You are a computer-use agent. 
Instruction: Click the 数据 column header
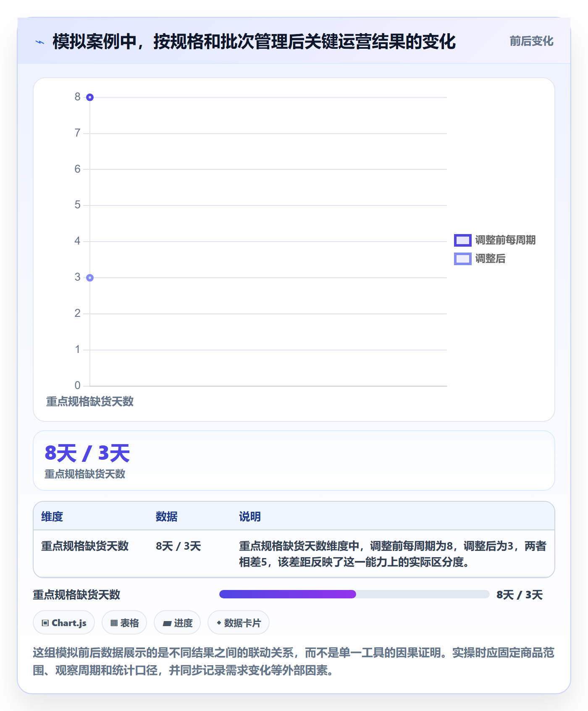(x=167, y=516)
